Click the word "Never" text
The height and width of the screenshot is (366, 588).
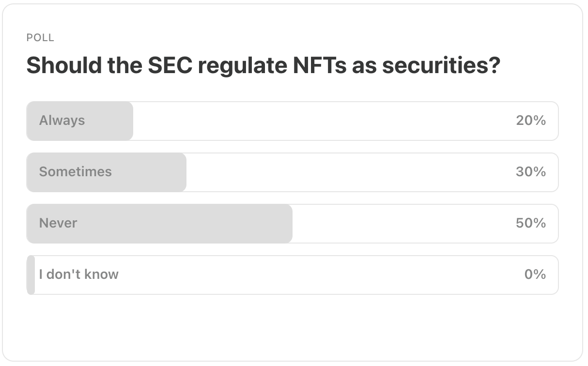click(58, 223)
